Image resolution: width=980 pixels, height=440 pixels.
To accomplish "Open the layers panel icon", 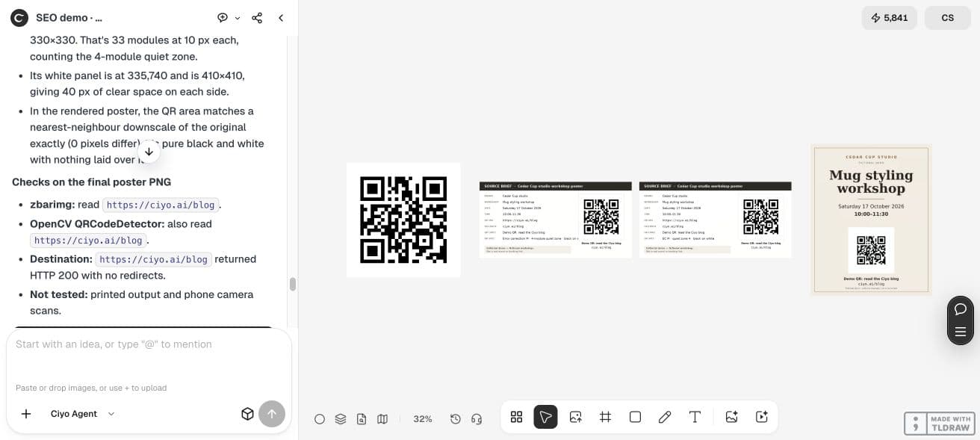I will (341, 419).
